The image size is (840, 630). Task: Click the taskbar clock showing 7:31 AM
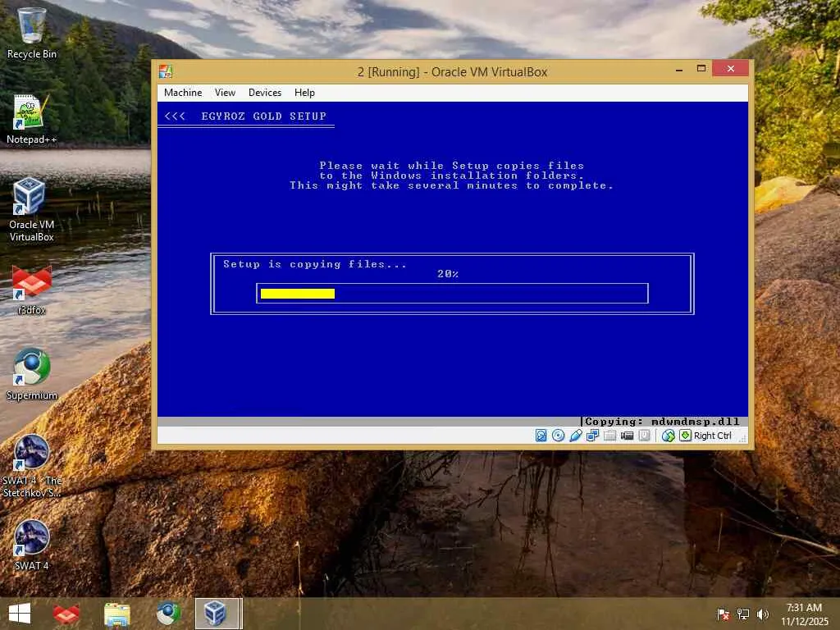click(x=804, y=614)
